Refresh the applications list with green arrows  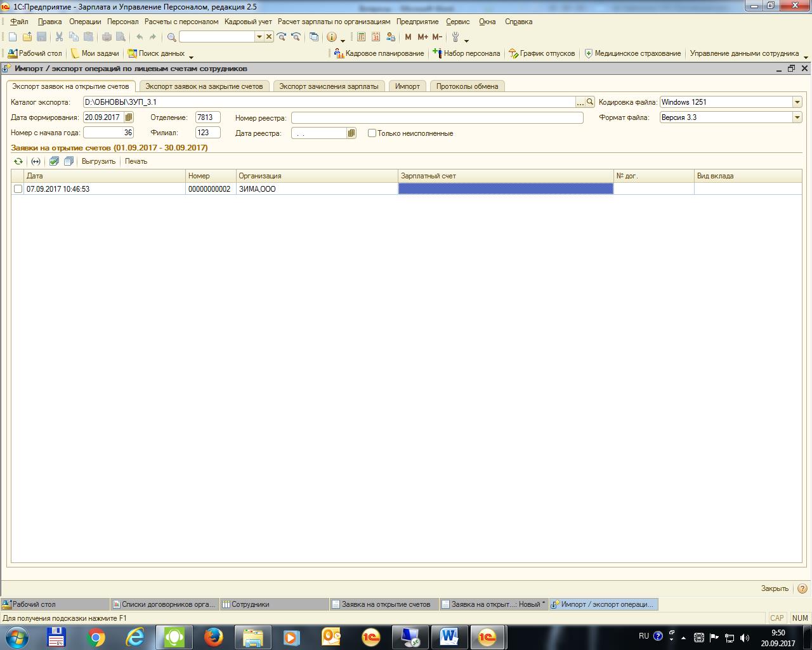pos(18,161)
